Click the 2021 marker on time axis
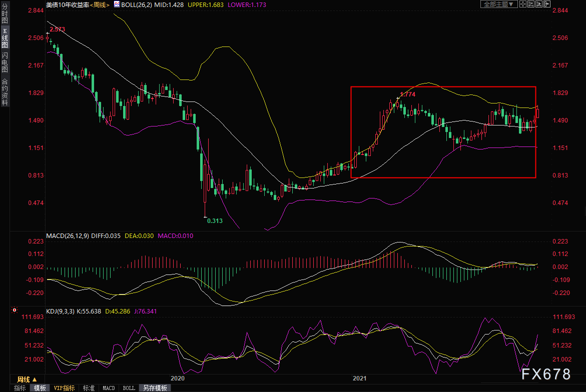 tap(359, 378)
